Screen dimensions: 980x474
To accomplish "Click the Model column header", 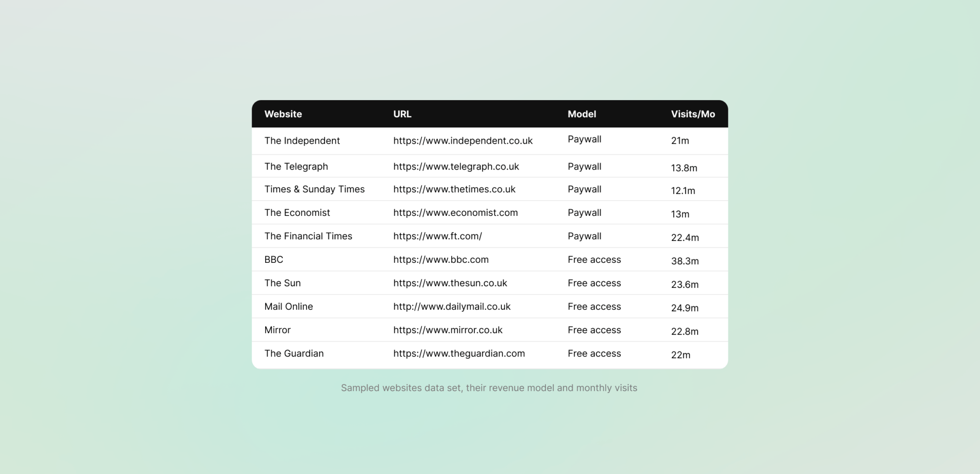I will [x=581, y=114].
